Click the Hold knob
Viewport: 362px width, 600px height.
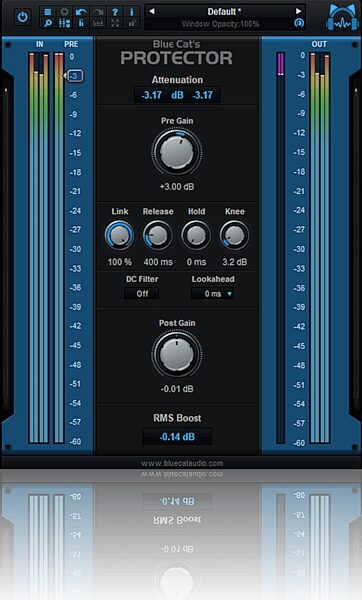[x=196, y=235]
